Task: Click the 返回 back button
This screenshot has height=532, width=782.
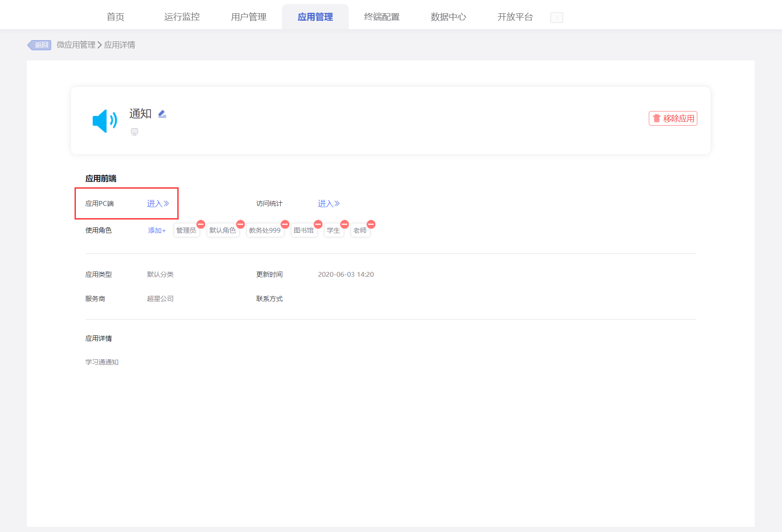Action: pyautogui.click(x=39, y=45)
